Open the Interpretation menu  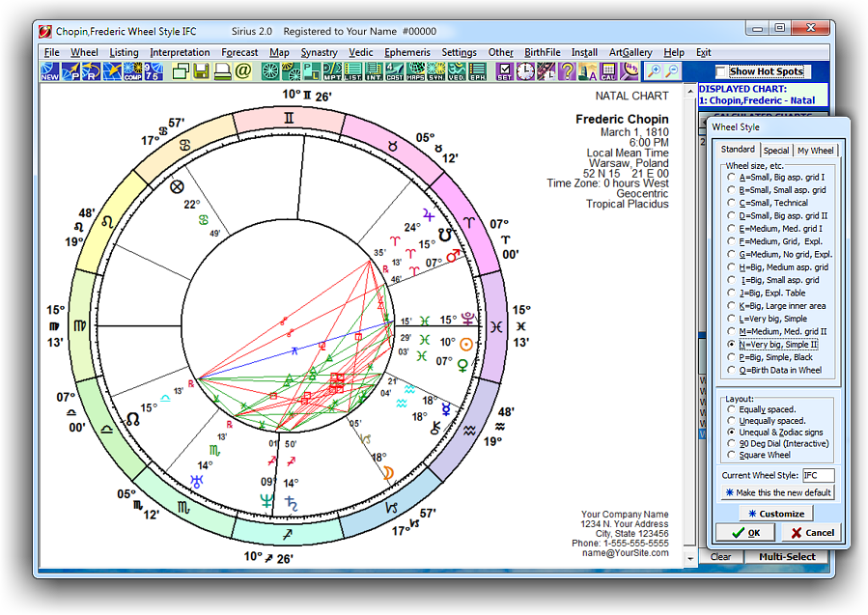(180, 52)
